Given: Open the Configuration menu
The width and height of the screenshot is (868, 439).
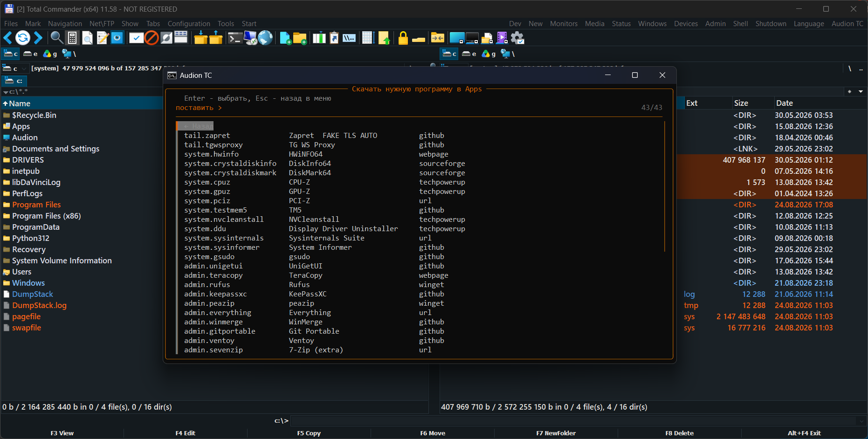Looking at the screenshot, I should [x=189, y=24].
